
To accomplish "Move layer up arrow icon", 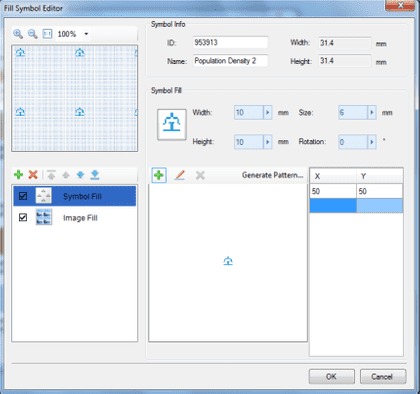I will pyautogui.click(x=66, y=175).
